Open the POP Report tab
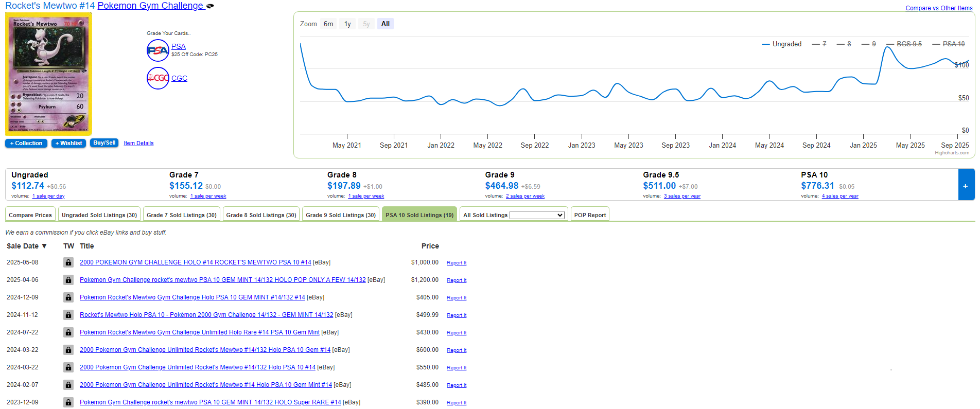The height and width of the screenshot is (409, 980). coord(590,215)
